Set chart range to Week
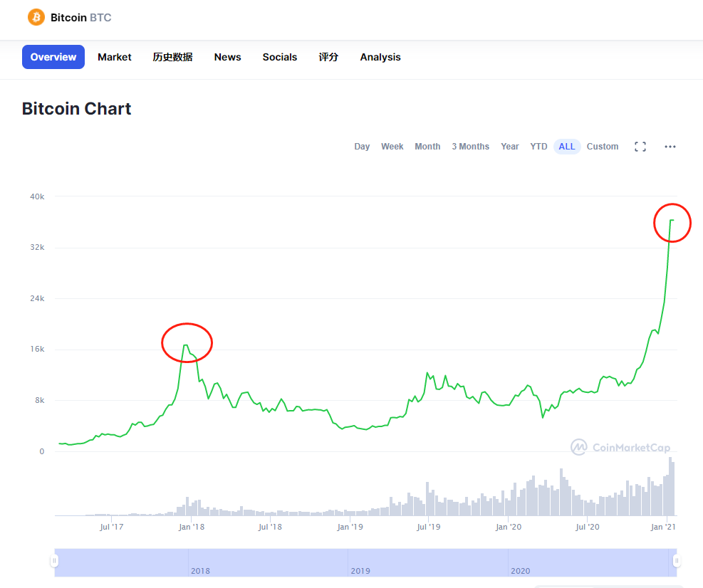The image size is (703, 588). point(392,147)
